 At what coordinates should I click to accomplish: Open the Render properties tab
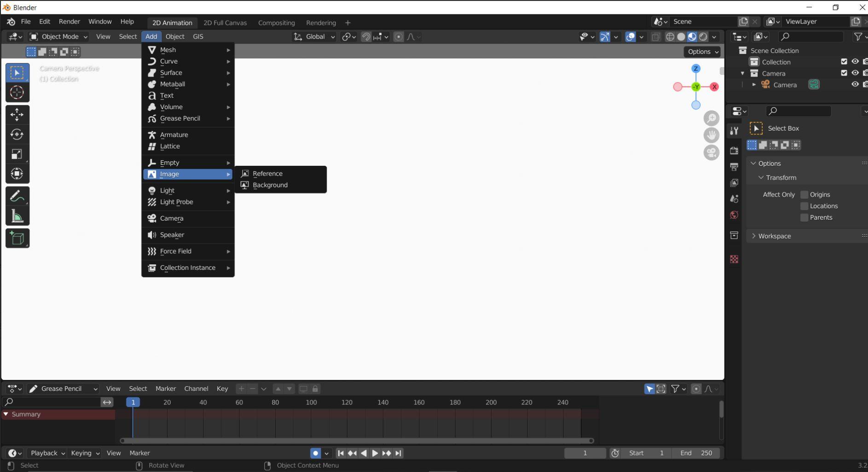(734, 151)
